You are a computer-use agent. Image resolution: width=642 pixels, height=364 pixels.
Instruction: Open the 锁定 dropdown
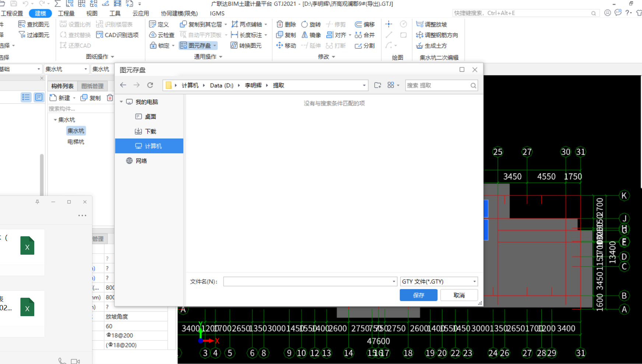click(x=173, y=46)
